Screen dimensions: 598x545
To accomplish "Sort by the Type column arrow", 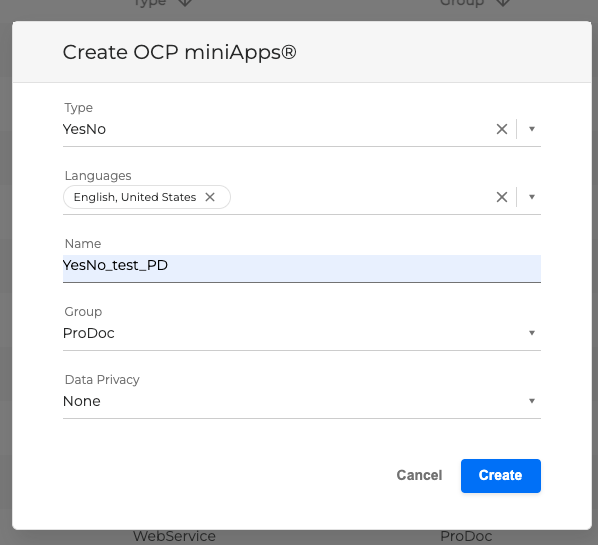I will 185,3.
